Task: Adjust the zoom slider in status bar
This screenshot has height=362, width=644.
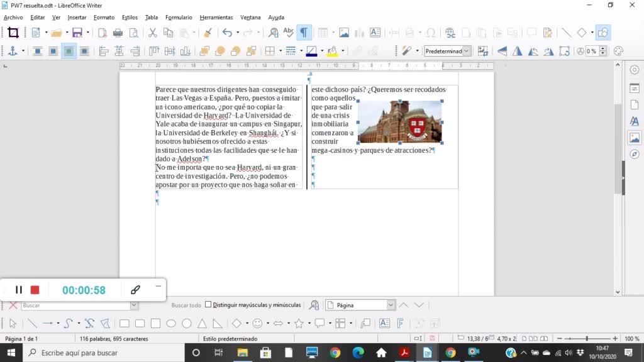Action: pyautogui.click(x=586, y=339)
